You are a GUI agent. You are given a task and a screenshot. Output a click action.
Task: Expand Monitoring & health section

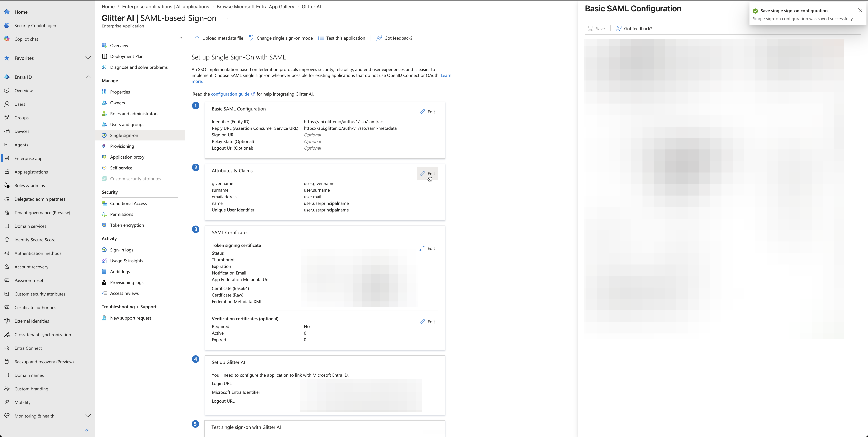pos(88,416)
